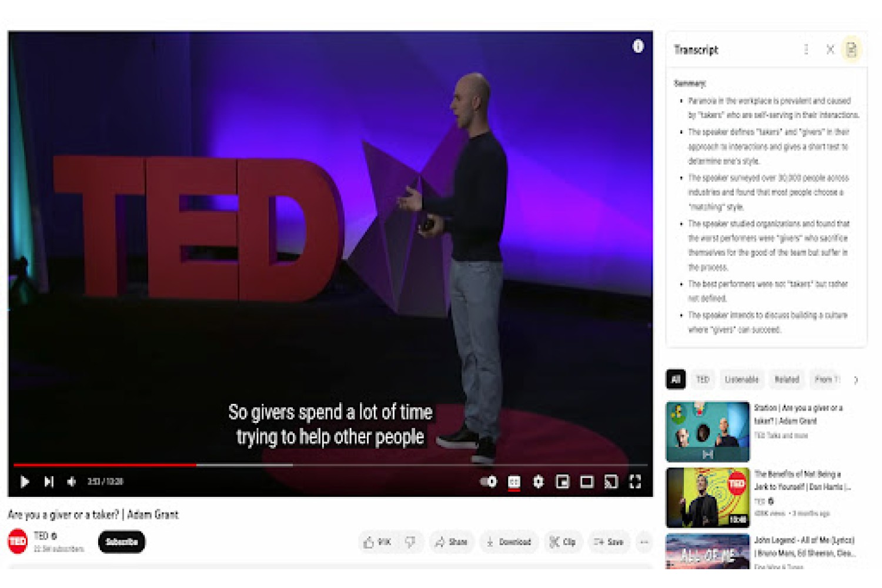
Task: Toggle the autoplay switch
Action: point(489,482)
